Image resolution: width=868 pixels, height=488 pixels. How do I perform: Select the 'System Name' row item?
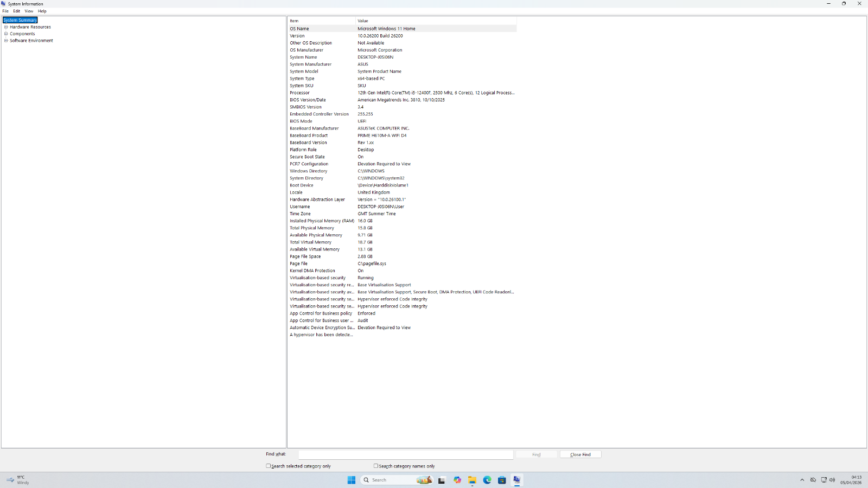point(303,57)
